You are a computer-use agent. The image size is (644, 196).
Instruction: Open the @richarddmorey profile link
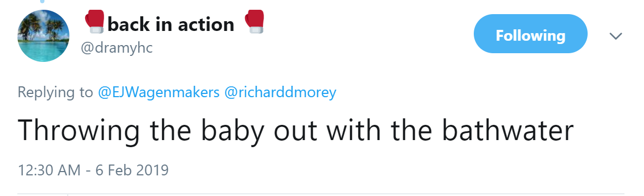280,93
